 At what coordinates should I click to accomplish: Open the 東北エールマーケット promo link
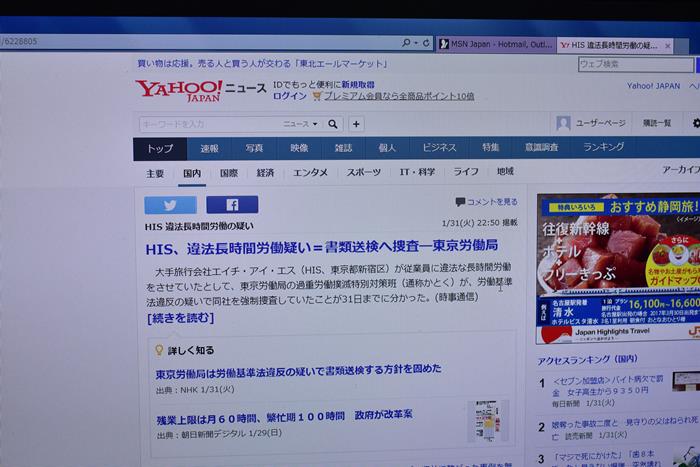pyautogui.click(x=262, y=64)
